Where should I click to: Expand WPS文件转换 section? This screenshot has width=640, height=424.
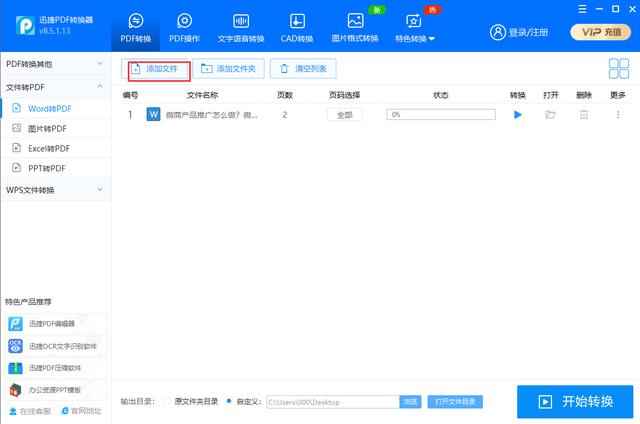click(55, 190)
